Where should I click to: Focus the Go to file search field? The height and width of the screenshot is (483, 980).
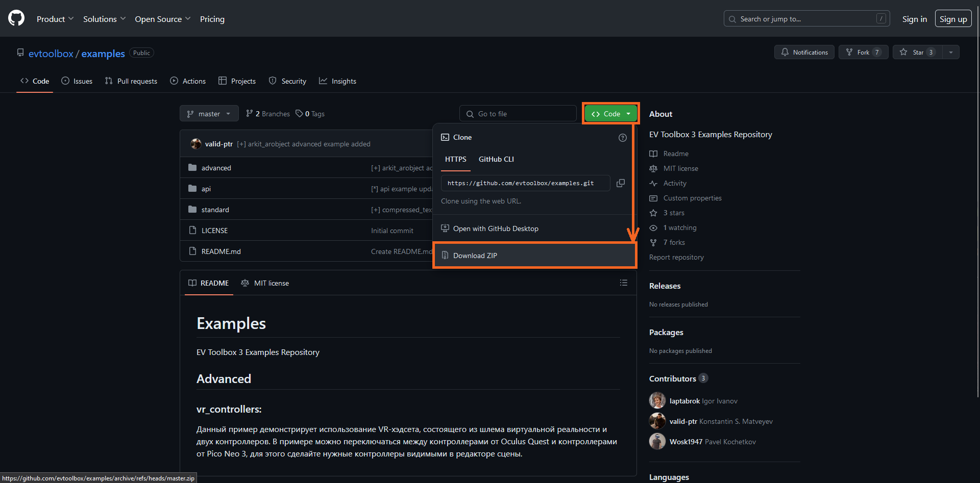click(x=518, y=114)
